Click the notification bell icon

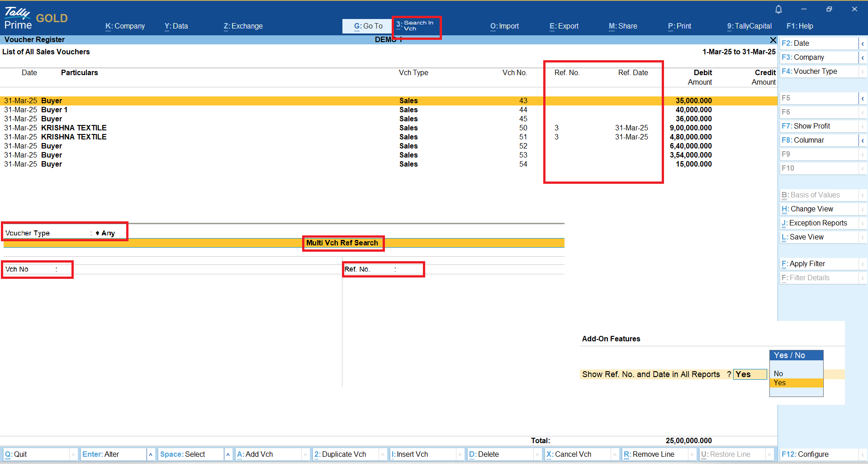coord(778,10)
